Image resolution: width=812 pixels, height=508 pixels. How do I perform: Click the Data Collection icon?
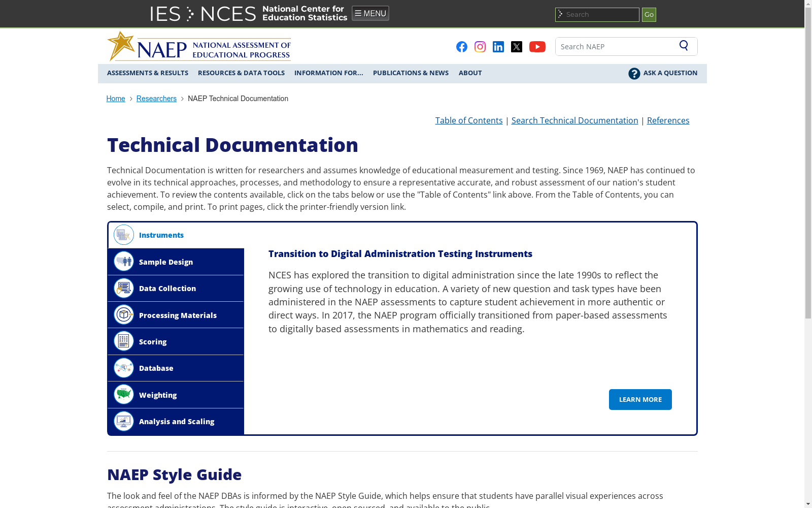(124, 288)
